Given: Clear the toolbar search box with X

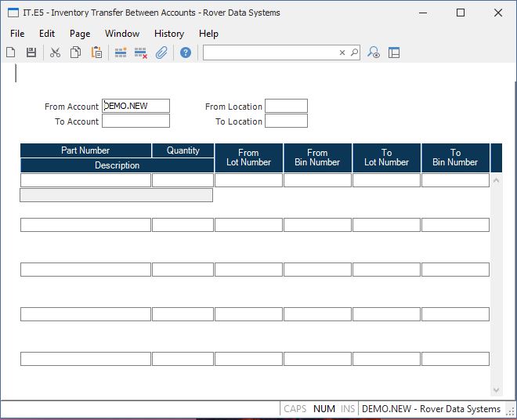Looking at the screenshot, I should [x=342, y=52].
